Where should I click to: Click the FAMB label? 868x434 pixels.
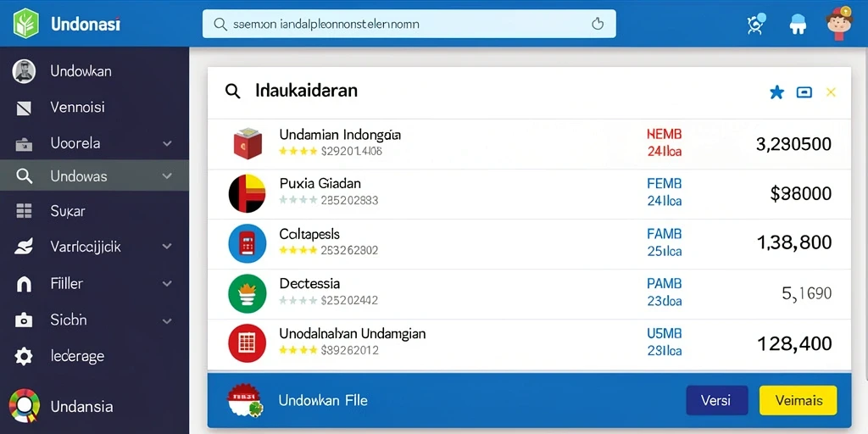point(665,234)
